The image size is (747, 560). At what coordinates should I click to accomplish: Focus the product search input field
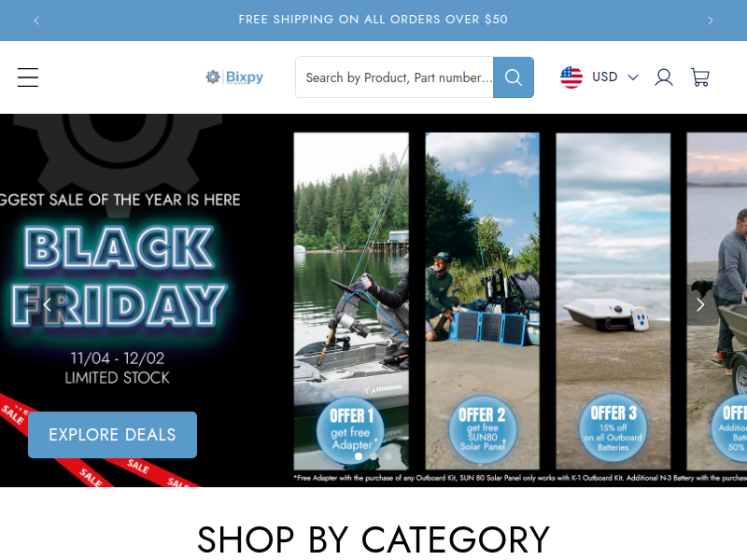394,77
